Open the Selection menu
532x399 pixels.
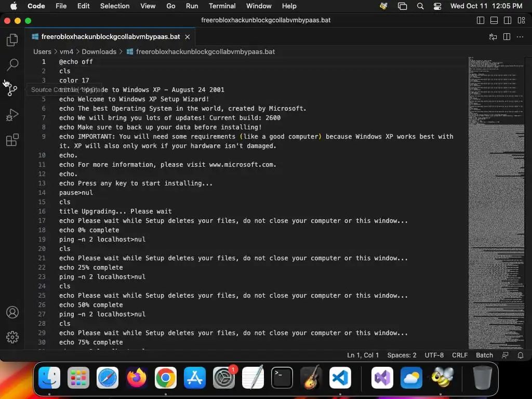(x=115, y=6)
